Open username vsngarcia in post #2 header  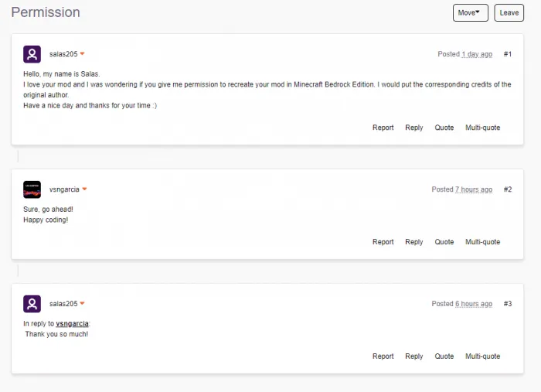(64, 189)
